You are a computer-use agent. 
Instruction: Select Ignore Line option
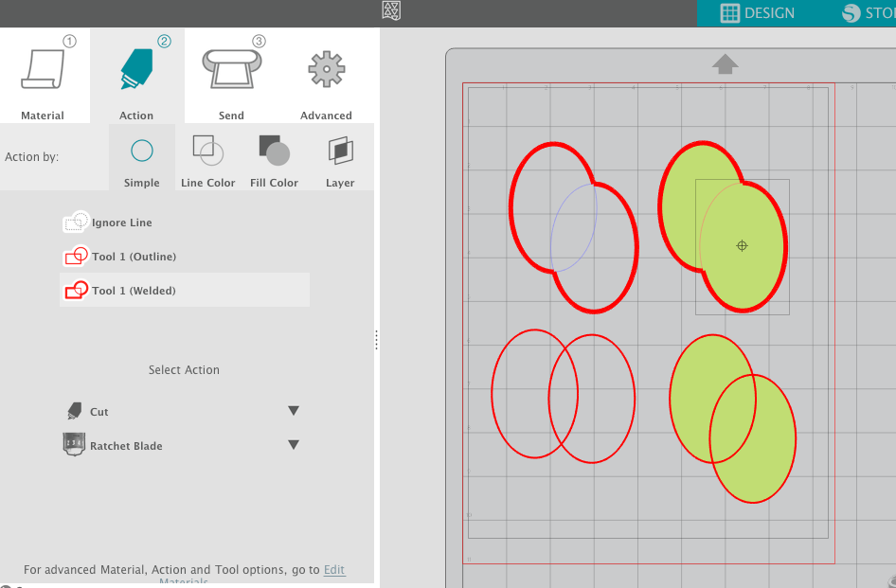point(106,223)
